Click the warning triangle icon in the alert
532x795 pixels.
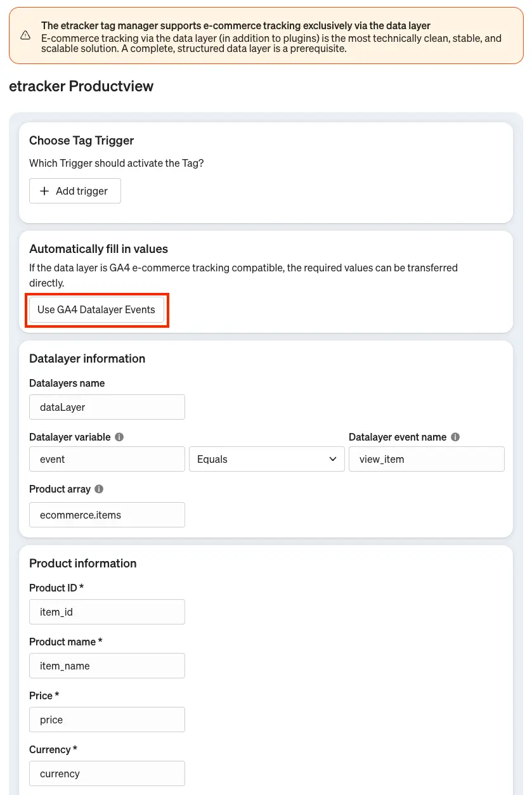25,36
